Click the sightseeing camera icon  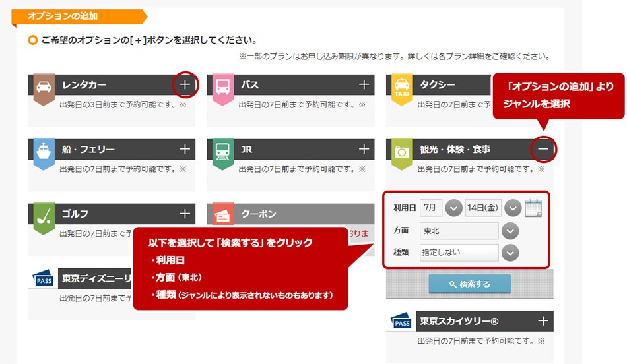pyautogui.click(x=402, y=151)
